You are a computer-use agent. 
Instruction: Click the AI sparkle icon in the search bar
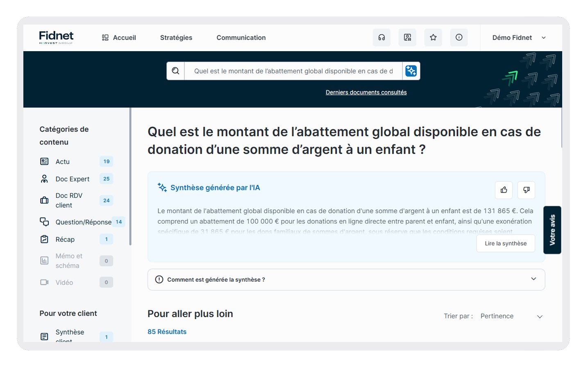coord(411,70)
